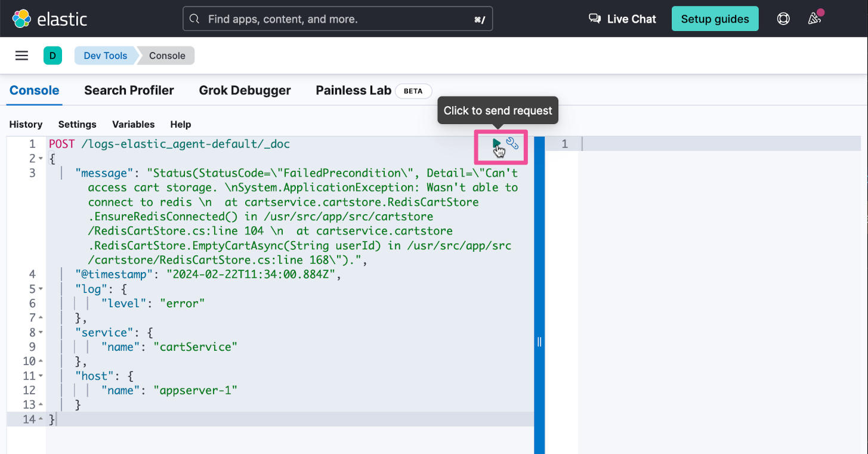This screenshot has height=454, width=868.
Task: Click the Live Chat speech bubble icon
Action: (x=594, y=19)
